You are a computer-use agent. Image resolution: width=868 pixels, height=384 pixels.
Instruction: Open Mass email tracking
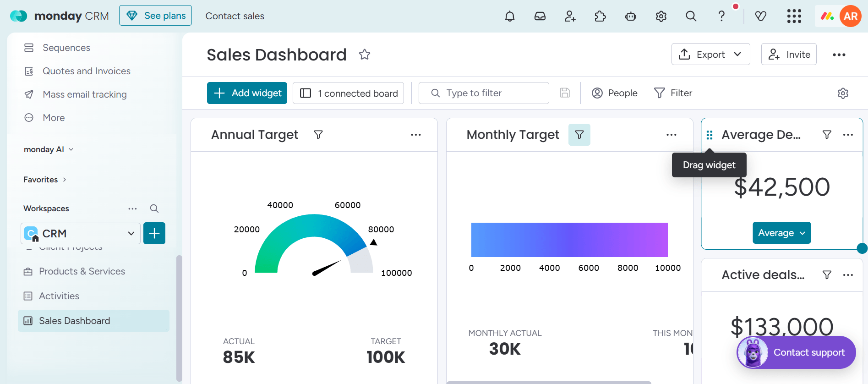click(x=85, y=94)
